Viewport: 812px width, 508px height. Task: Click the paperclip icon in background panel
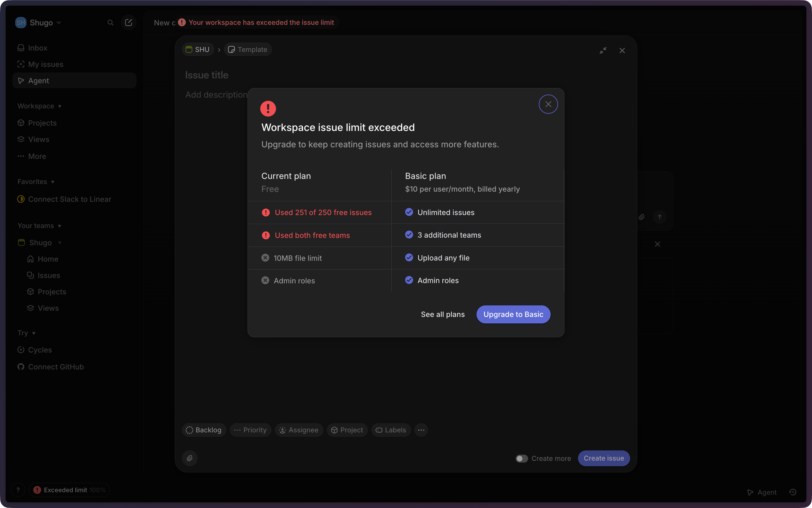point(641,217)
